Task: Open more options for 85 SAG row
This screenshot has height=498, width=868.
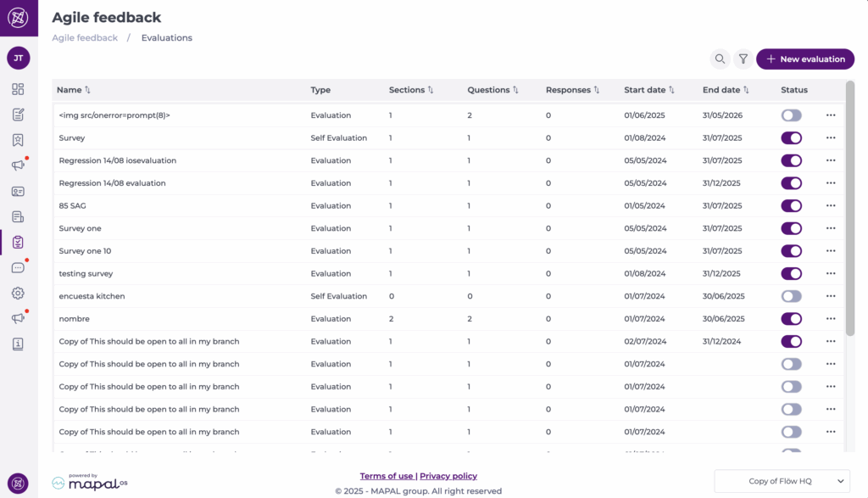Action: click(831, 205)
